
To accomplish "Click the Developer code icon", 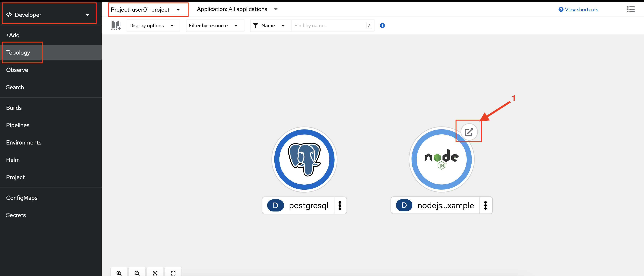I will click(x=9, y=14).
